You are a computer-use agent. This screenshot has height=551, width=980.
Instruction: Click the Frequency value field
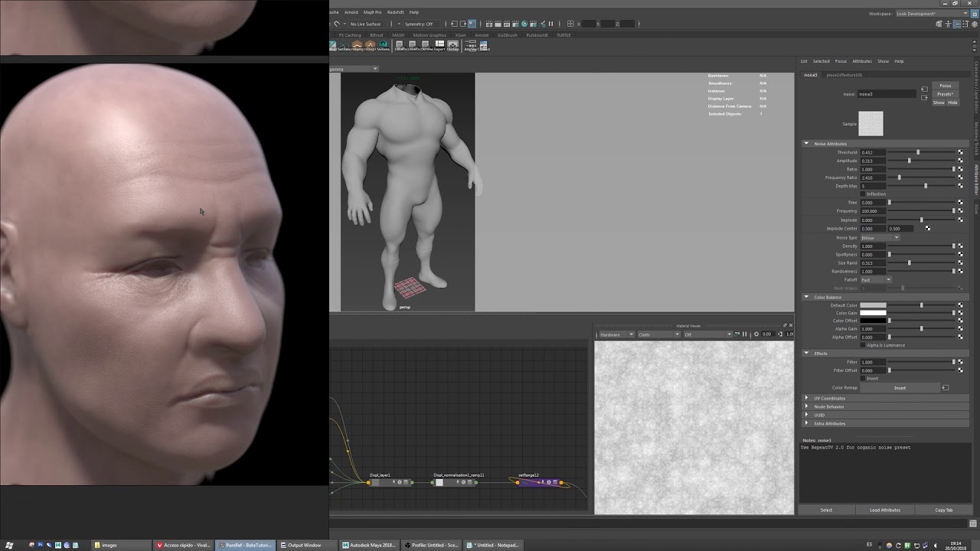point(873,211)
